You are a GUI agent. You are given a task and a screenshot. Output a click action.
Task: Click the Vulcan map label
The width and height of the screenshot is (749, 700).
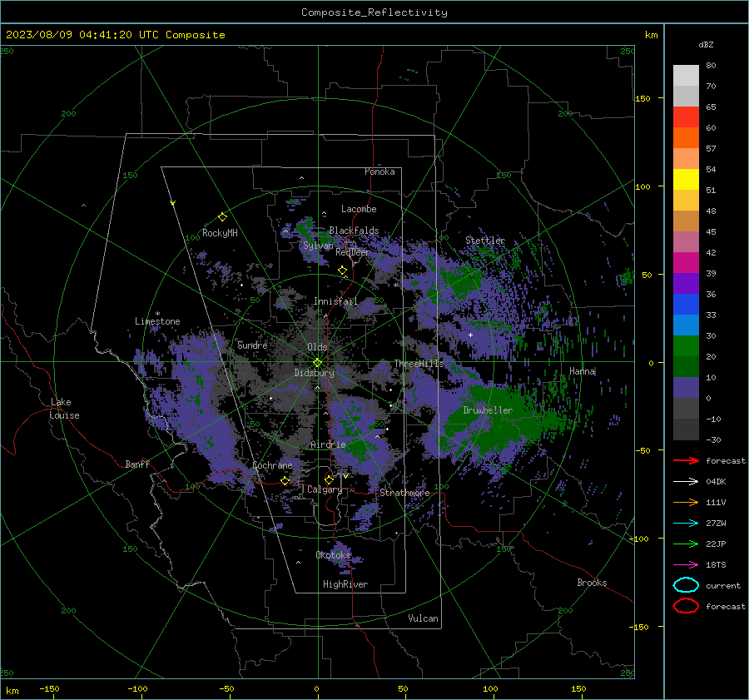click(x=423, y=618)
